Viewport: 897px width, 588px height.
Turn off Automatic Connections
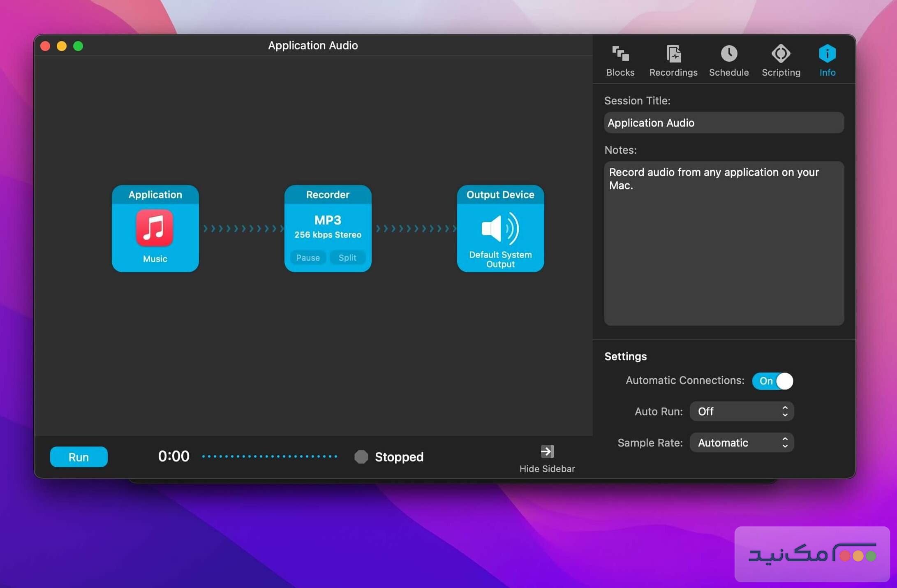click(772, 381)
